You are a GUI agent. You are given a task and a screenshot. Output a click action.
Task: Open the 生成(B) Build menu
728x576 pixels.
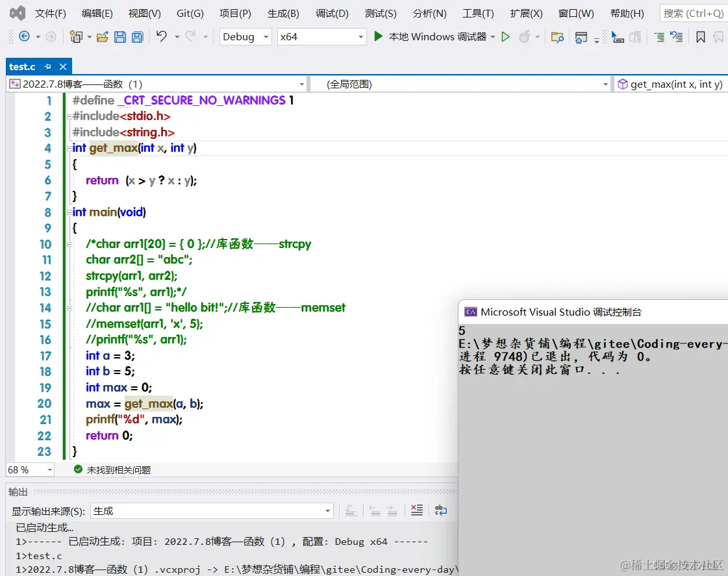click(x=283, y=14)
